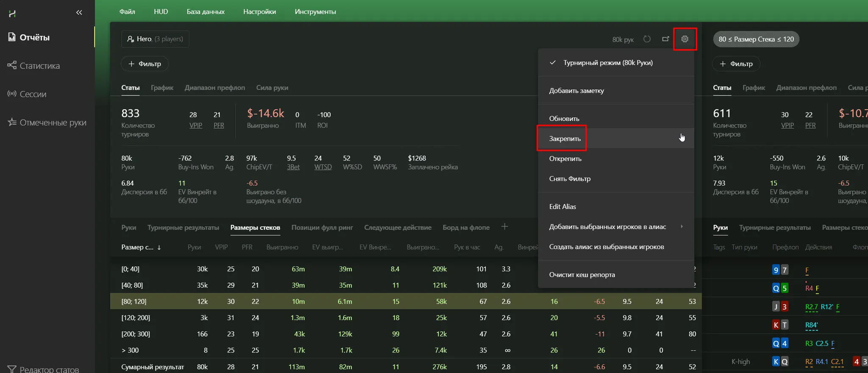Switch to Диапазон префлоп tab
The height and width of the screenshot is (373, 868).
214,88
